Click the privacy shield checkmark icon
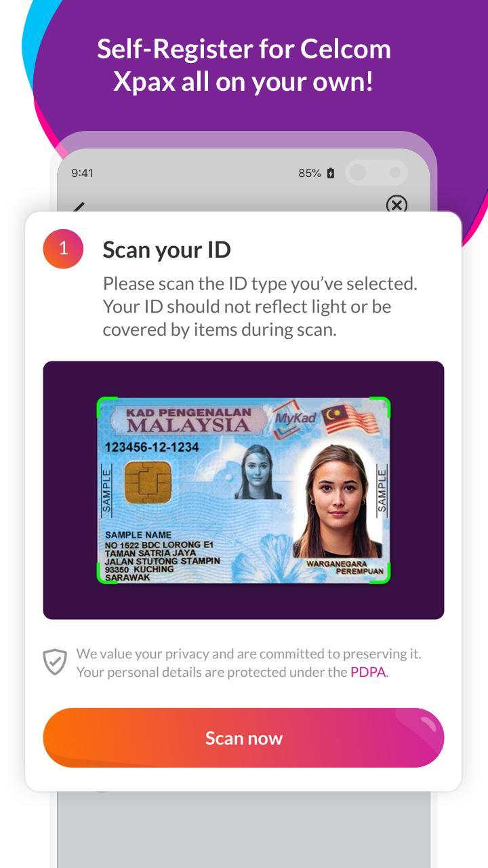The height and width of the screenshot is (868, 488). [x=55, y=662]
